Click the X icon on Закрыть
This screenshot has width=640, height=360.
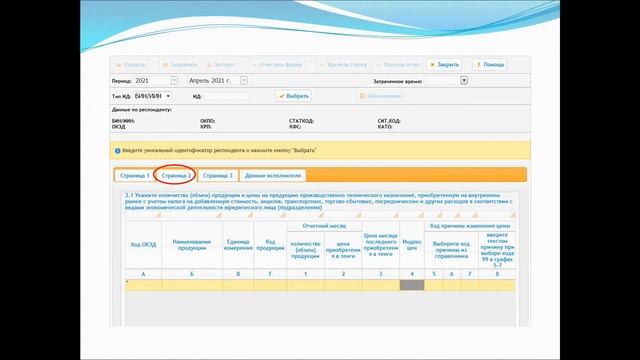[x=433, y=65]
